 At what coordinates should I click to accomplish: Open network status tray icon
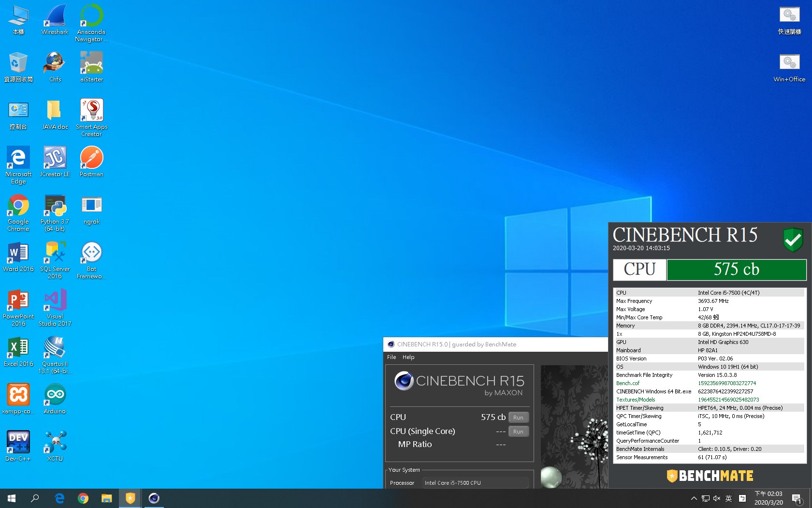tap(706, 498)
